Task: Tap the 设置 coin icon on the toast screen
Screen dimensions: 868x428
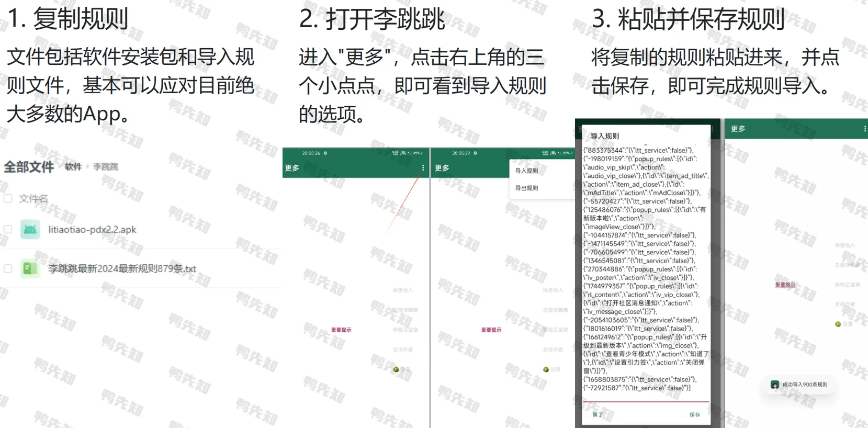Action: click(838, 324)
